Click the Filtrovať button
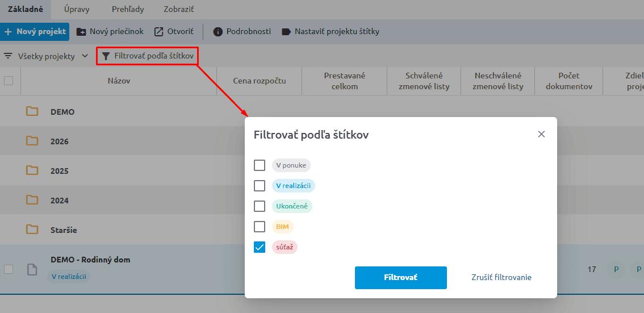This screenshot has height=313, width=644. 401,278
